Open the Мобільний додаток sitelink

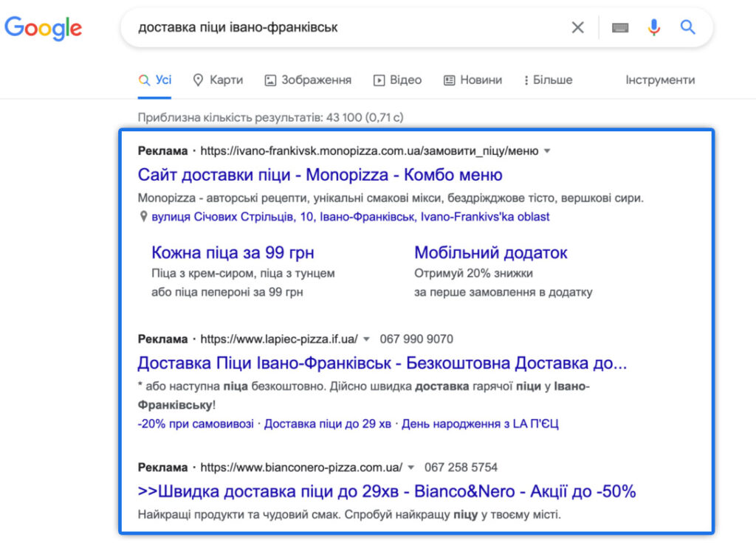click(x=490, y=252)
